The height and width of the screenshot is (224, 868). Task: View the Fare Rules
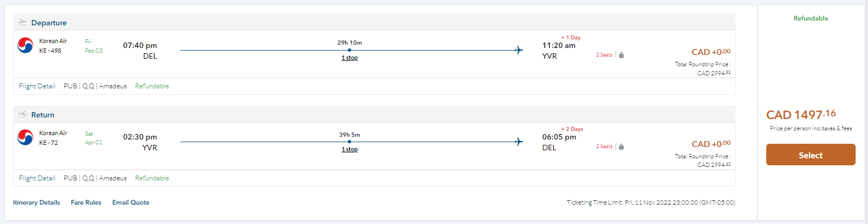[x=86, y=202]
